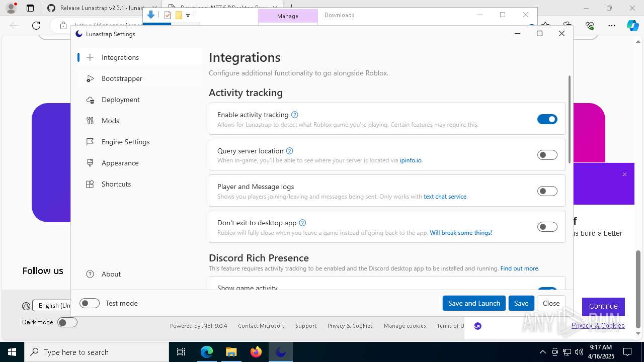The width and height of the screenshot is (644, 362).
Task: Enable Query server location toggle
Action: 547,155
